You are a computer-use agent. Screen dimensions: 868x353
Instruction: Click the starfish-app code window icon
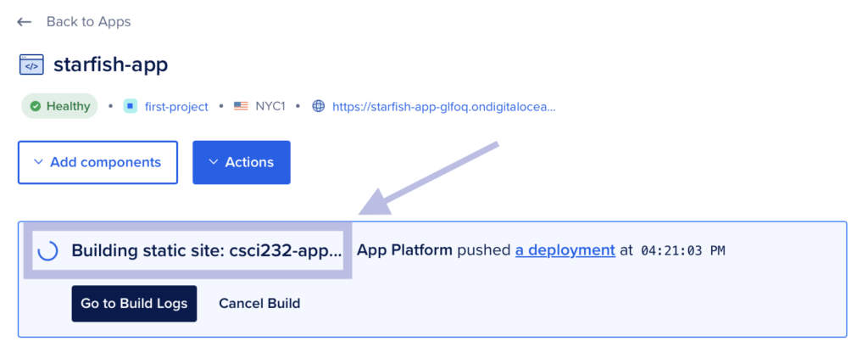coord(31,64)
